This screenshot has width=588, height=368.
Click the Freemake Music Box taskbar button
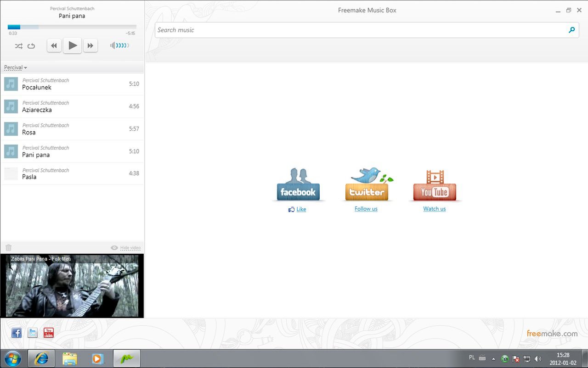pos(126,358)
